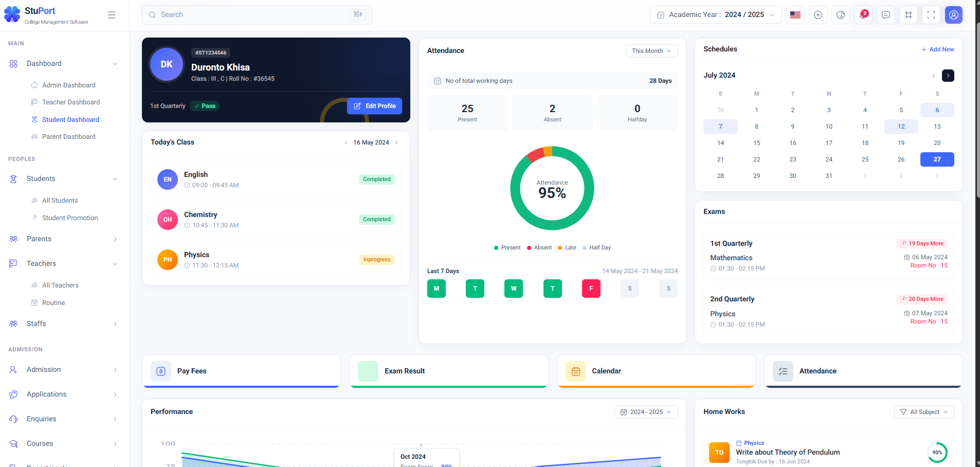The width and height of the screenshot is (980, 467).
Task: Click Pay Fees dollar icon
Action: [x=161, y=371]
